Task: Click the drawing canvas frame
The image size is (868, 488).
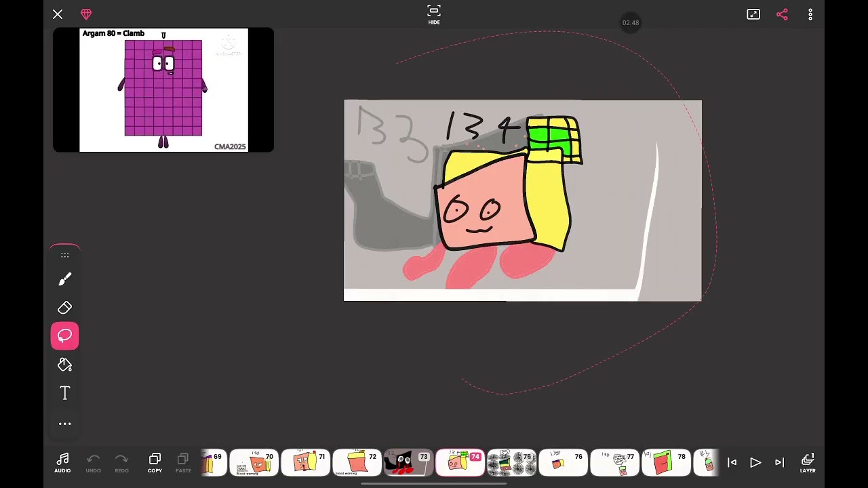Action: pyautogui.click(x=523, y=201)
